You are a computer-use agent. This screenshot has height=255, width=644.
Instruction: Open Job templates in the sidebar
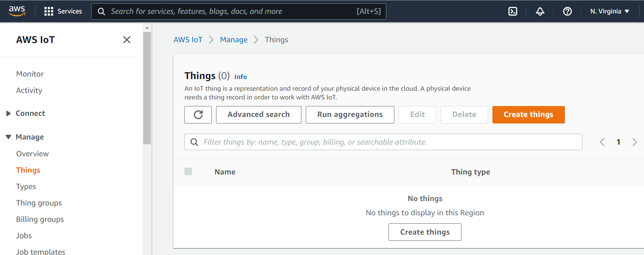coord(41,251)
